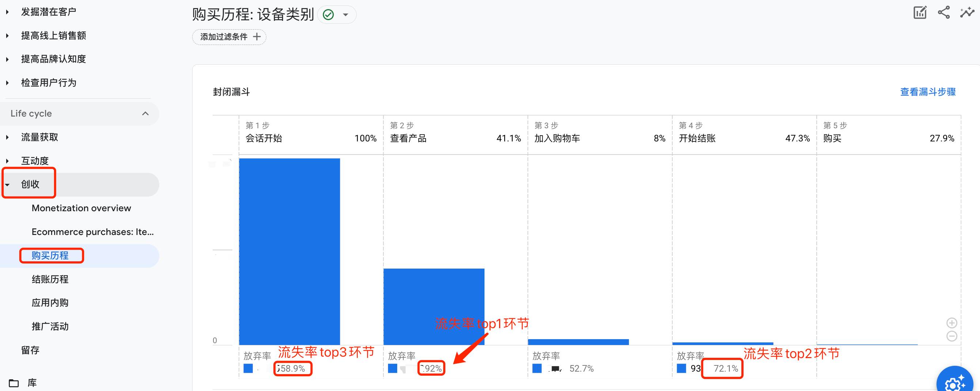This screenshot has height=391, width=980.
Task: Add a filter via 添加过滤条件 button
Action: click(229, 37)
